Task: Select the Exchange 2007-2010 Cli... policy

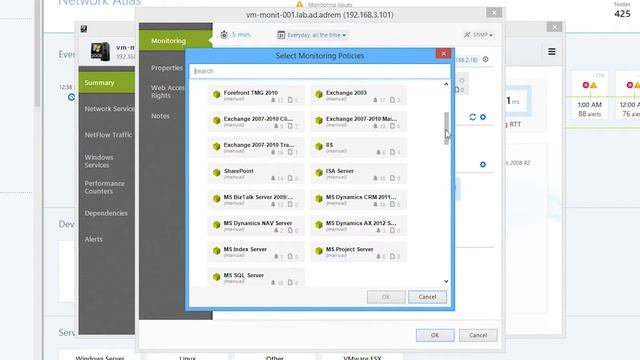Action: coord(256,122)
